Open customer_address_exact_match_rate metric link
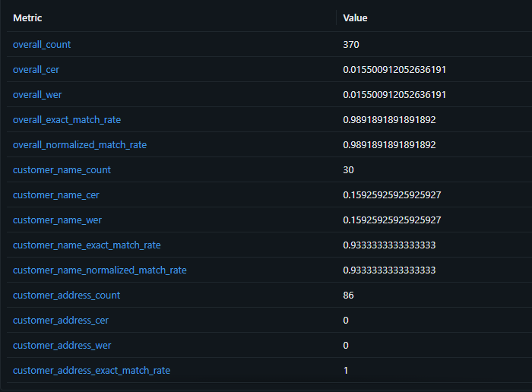 [91, 371]
